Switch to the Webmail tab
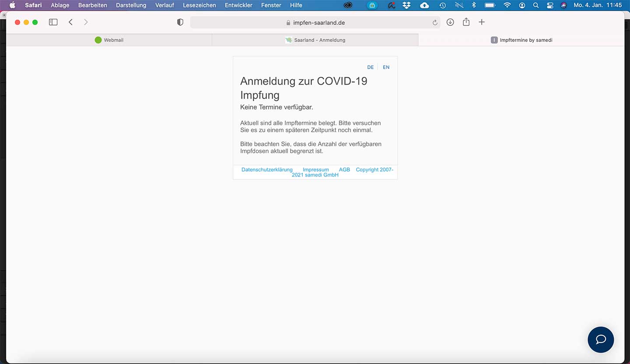 point(109,40)
